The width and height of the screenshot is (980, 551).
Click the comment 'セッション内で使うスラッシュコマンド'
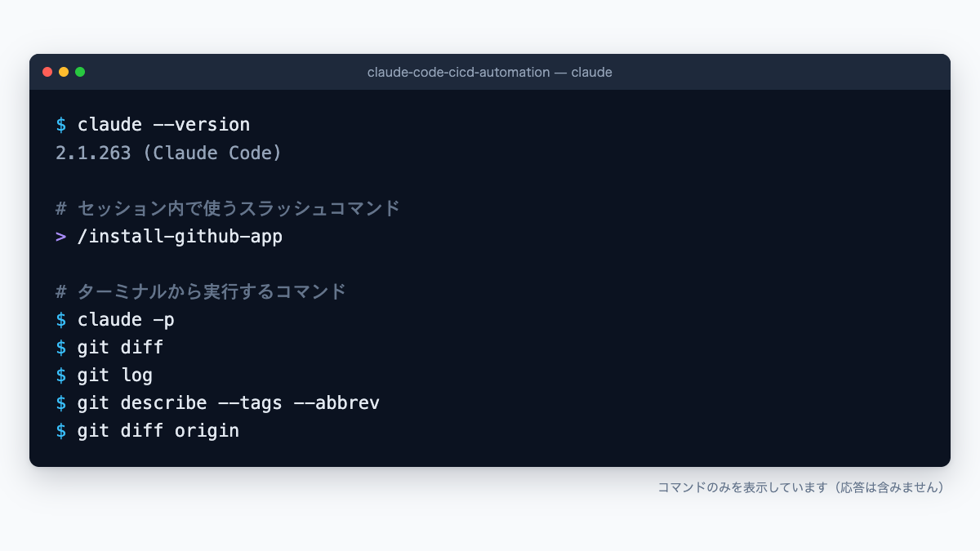click(x=228, y=208)
